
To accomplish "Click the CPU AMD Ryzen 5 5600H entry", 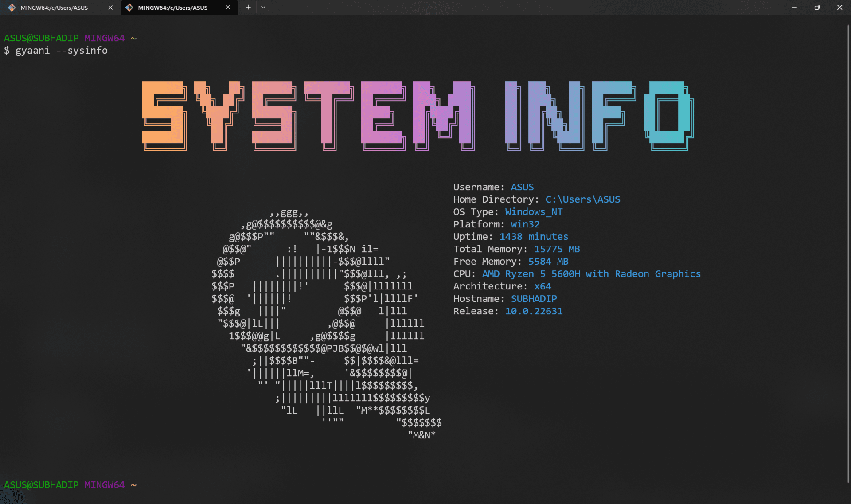I will click(x=591, y=274).
